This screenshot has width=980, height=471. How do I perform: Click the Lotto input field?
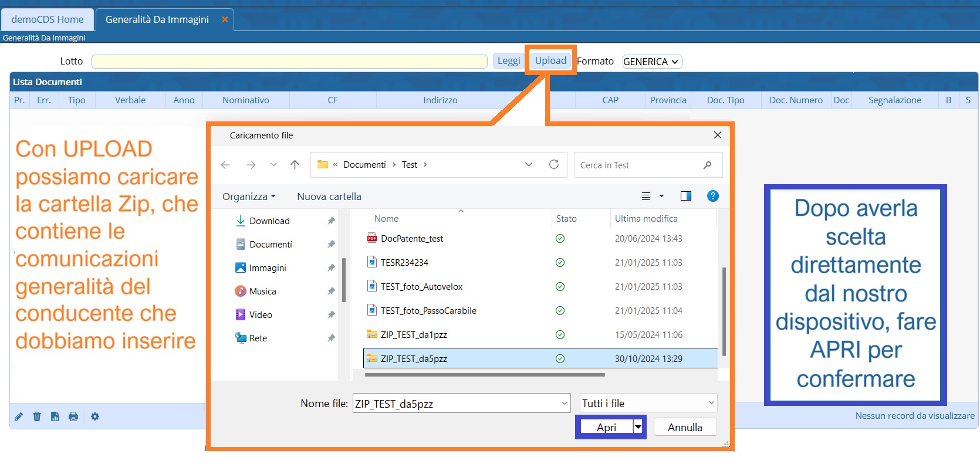[x=289, y=62]
